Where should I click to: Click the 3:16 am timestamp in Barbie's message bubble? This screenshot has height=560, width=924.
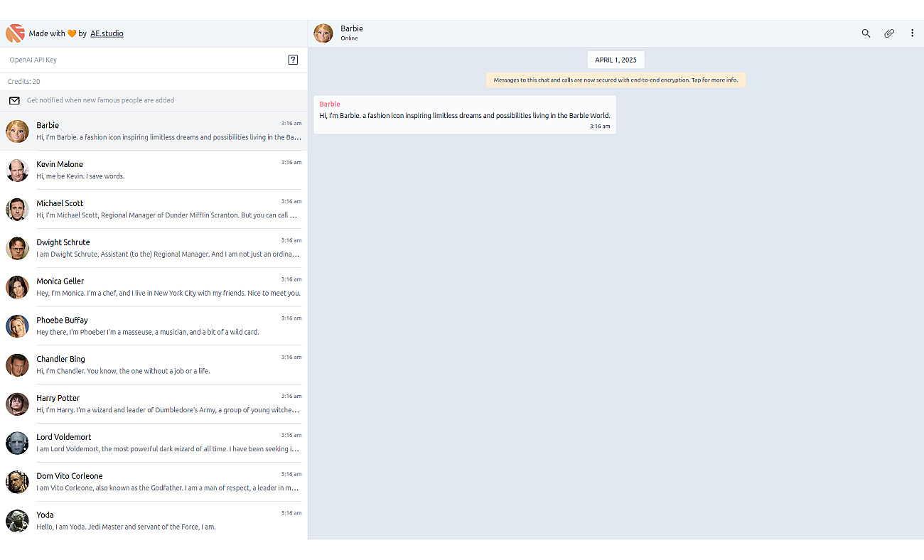click(x=600, y=126)
